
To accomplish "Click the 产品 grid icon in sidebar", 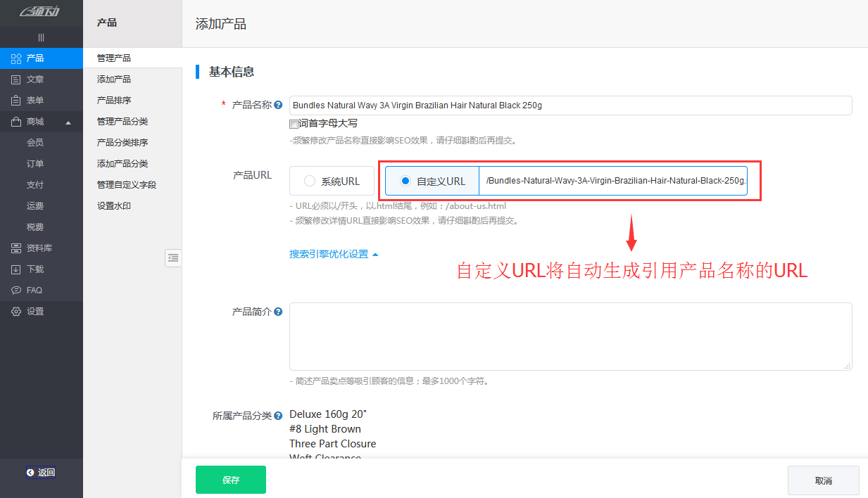I will pyautogui.click(x=15, y=58).
